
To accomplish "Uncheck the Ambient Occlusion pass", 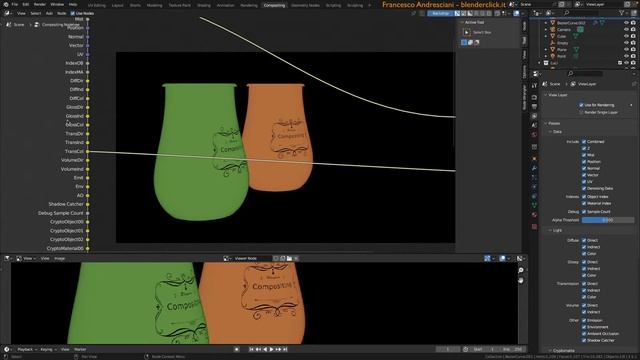I will click(x=584, y=333).
